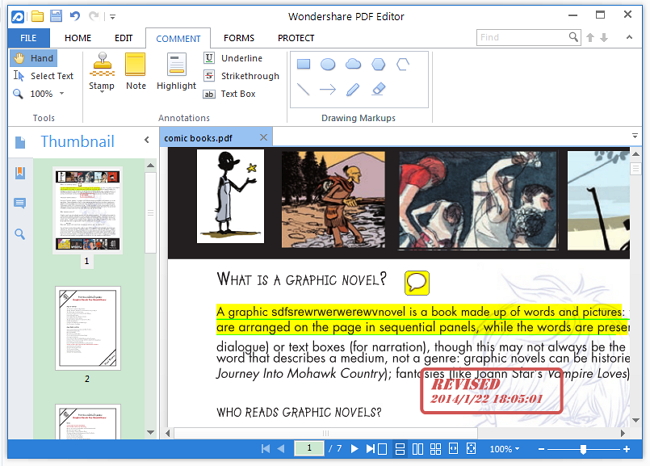Screen dimensions: 650x466
Task: Click the Note sticky icon
Action: coord(136,66)
